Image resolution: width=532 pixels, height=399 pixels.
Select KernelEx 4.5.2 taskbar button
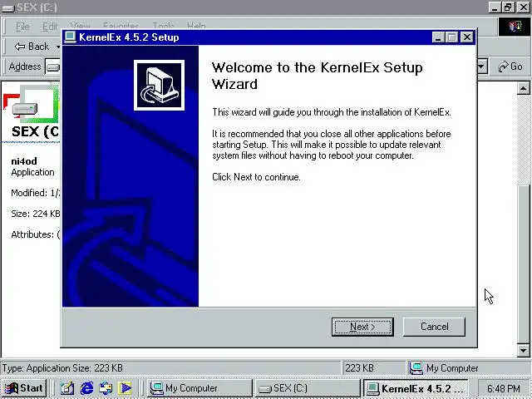pyautogui.click(x=416, y=388)
